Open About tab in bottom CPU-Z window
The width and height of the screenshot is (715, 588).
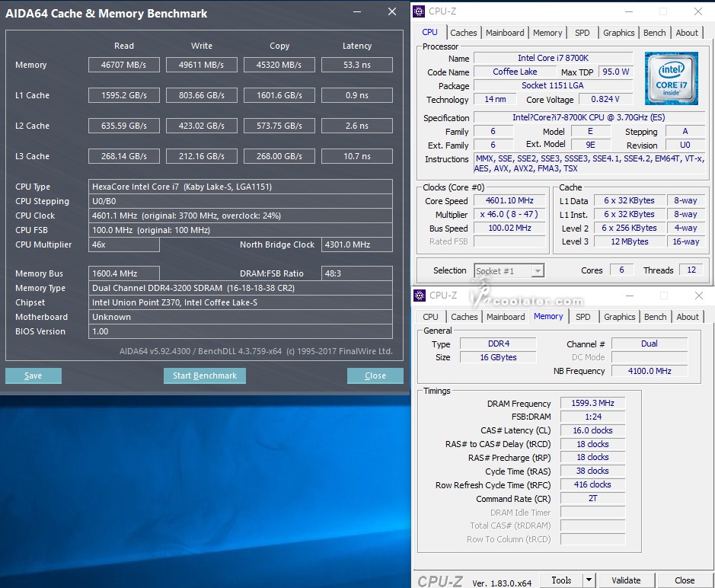point(688,317)
